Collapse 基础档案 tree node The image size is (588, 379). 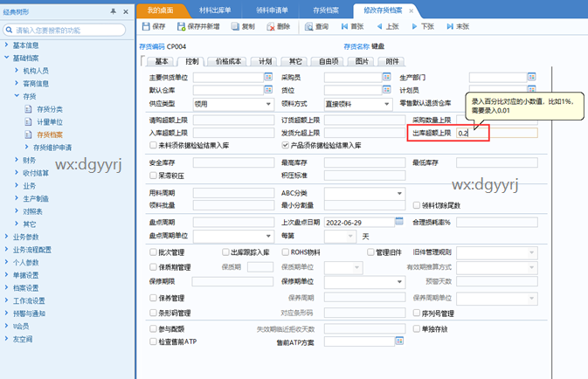click(x=6, y=58)
